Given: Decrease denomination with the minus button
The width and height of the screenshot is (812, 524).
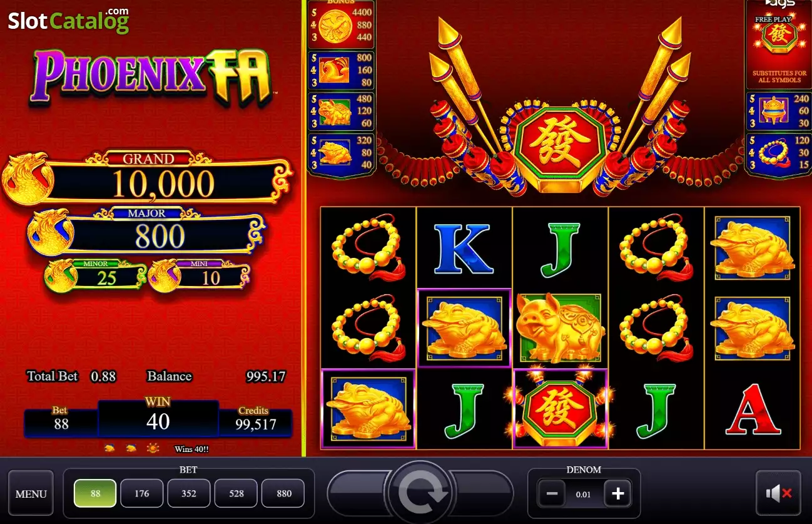Looking at the screenshot, I should [x=552, y=494].
